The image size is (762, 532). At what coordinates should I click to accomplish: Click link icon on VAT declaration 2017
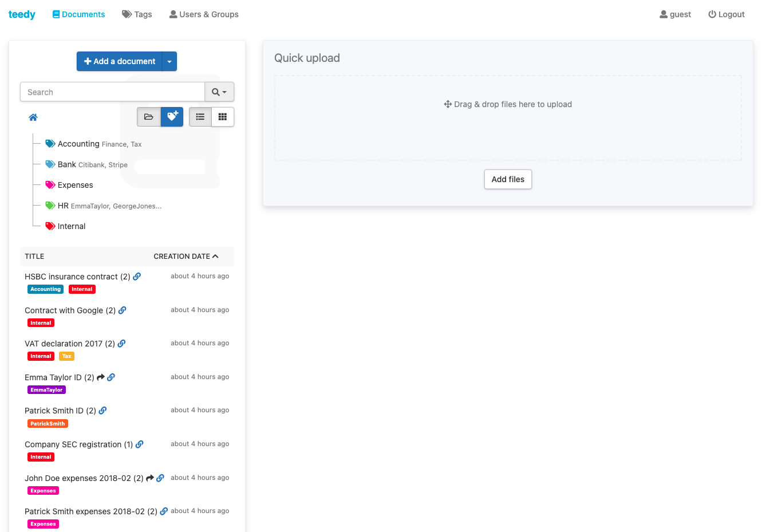tap(121, 344)
